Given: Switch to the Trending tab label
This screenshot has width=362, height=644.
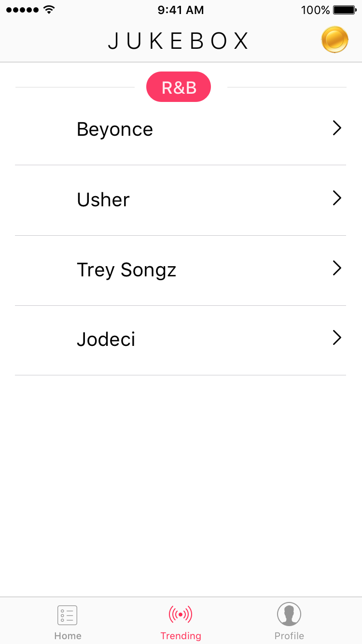Looking at the screenshot, I should [x=181, y=636].
